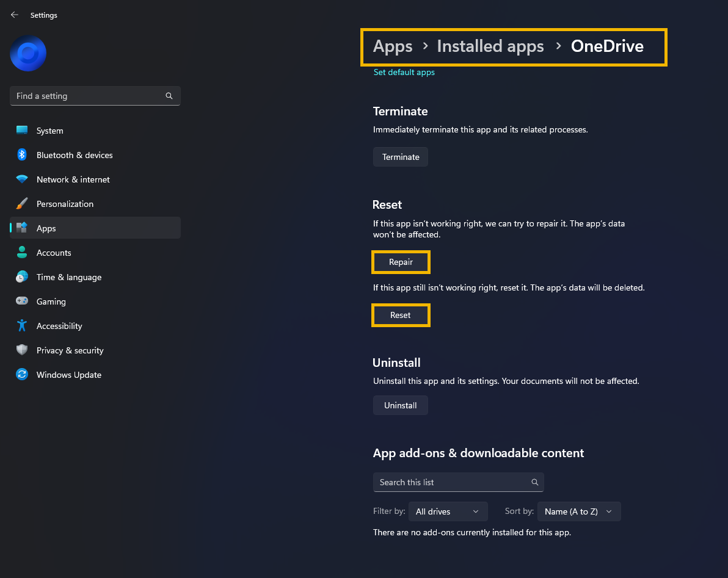The height and width of the screenshot is (578, 728).
Task: Click the Uninstall section heading
Action: click(396, 363)
